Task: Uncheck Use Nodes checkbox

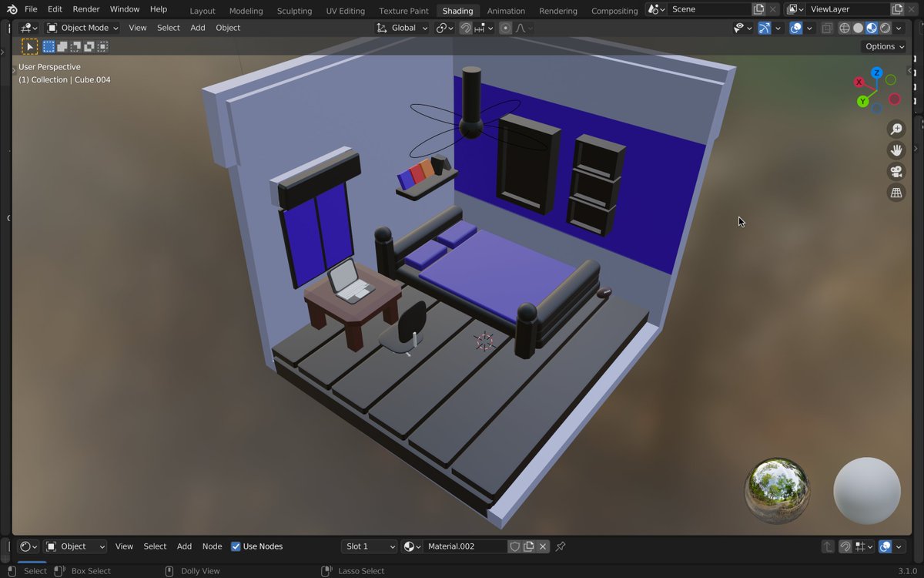Action: point(236,546)
